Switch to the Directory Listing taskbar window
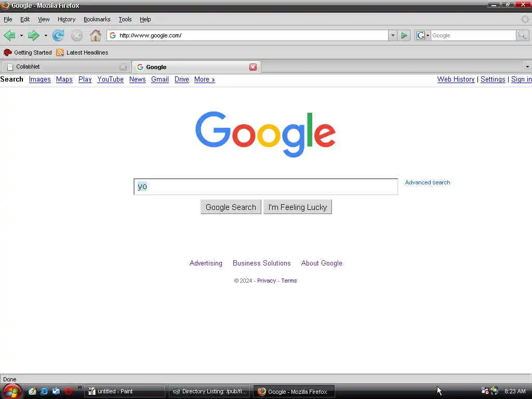 pyautogui.click(x=209, y=391)
